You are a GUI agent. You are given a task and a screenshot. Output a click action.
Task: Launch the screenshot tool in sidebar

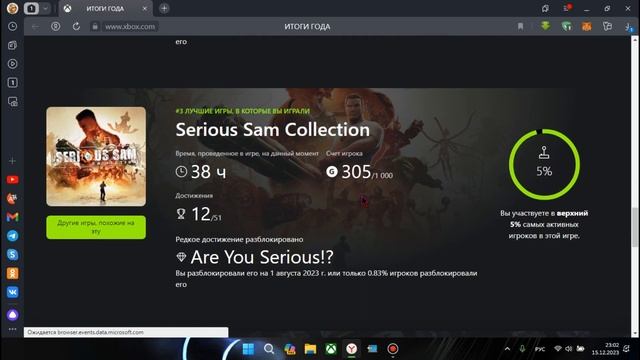tap(12, 102)
